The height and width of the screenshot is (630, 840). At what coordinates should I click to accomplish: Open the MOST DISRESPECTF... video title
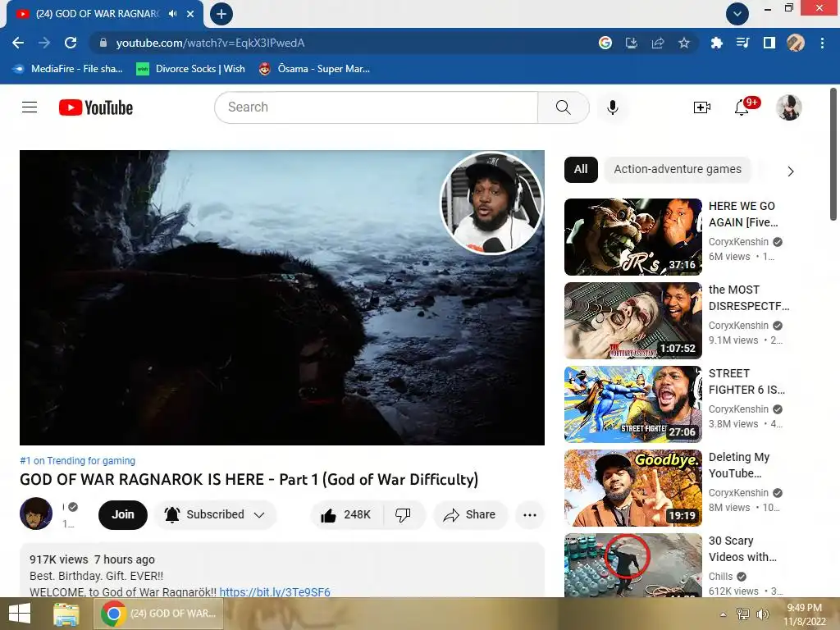(749, 298)
